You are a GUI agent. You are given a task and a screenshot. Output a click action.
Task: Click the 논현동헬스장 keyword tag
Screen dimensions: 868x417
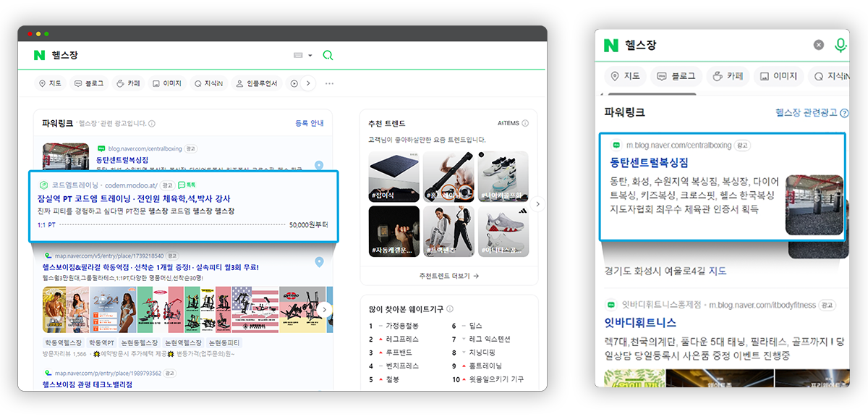click(139, 342)
